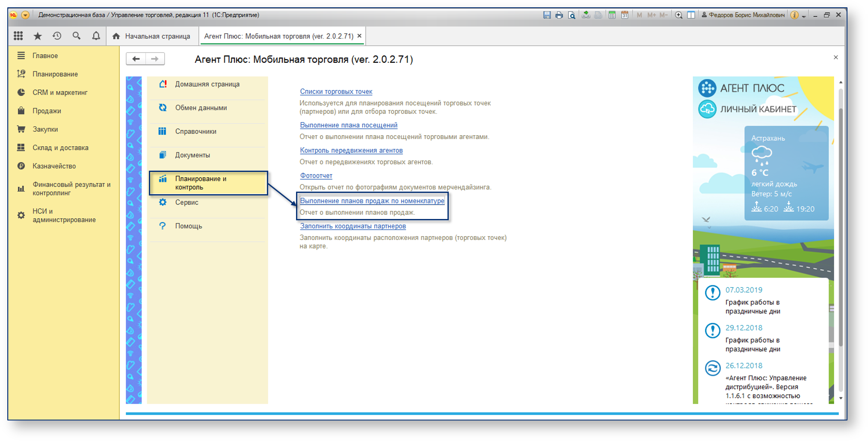Click the M- memory button
Screen dimensions: 868x441
(664, 15)
